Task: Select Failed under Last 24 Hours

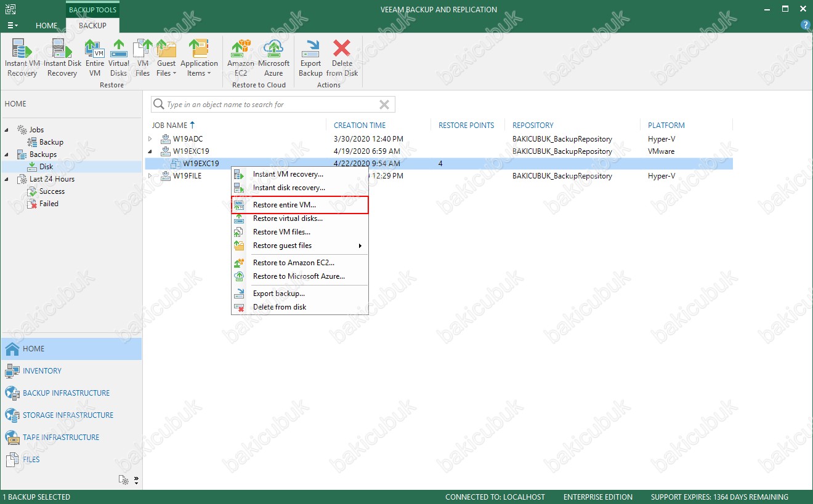Action: [x=49, y=204]
